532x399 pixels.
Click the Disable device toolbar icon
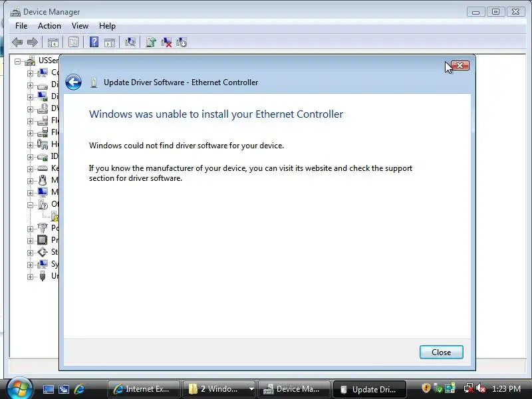coord(182,43)
